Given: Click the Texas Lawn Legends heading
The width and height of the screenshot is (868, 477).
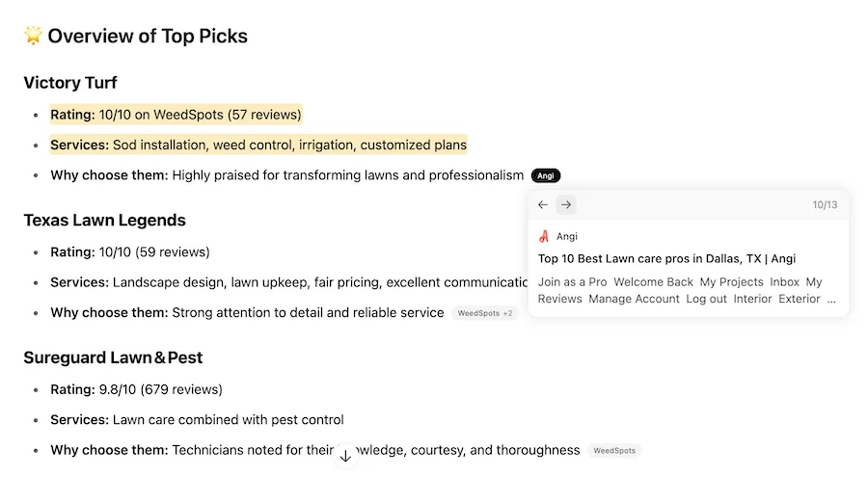Looking at the screenshot, I should click(x=104, y=220).
